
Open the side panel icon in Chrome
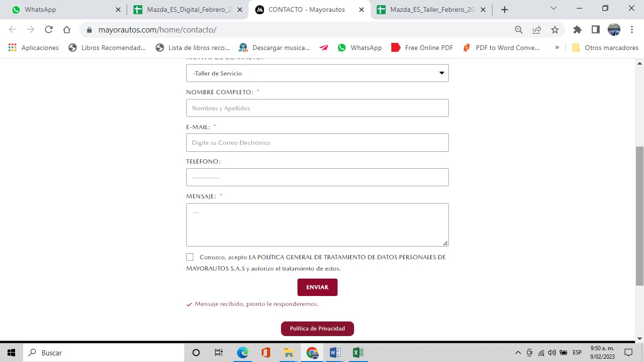[595, 30]
